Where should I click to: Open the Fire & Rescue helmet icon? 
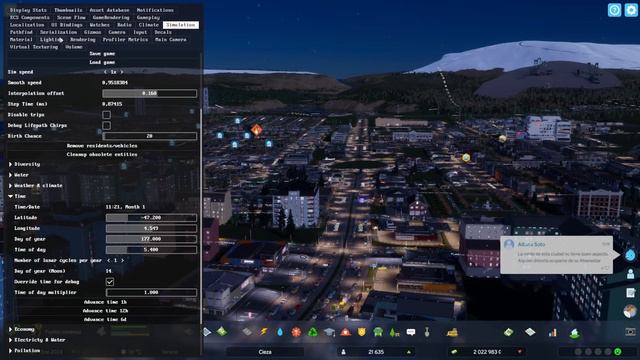345,332
